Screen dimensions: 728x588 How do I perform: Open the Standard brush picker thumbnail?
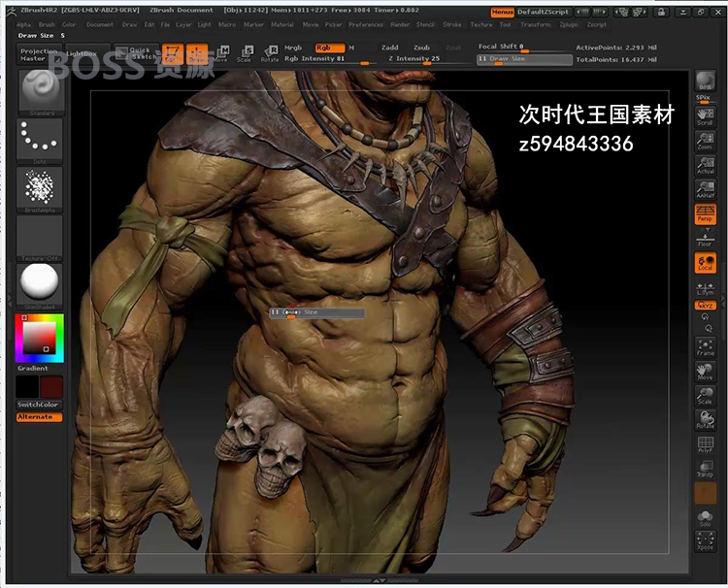tap(42, 92)
